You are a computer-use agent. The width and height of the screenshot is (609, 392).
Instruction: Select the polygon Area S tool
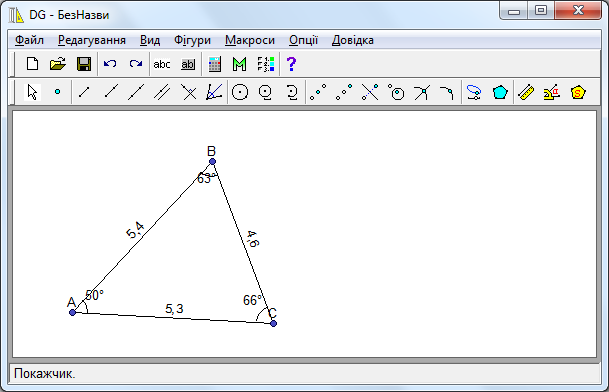pos(578,92)
